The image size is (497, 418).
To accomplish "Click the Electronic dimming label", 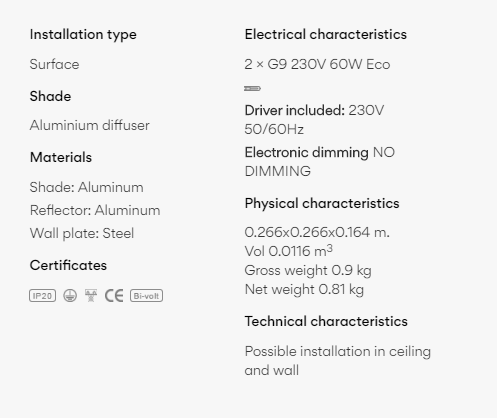I will tap(307, 152).
